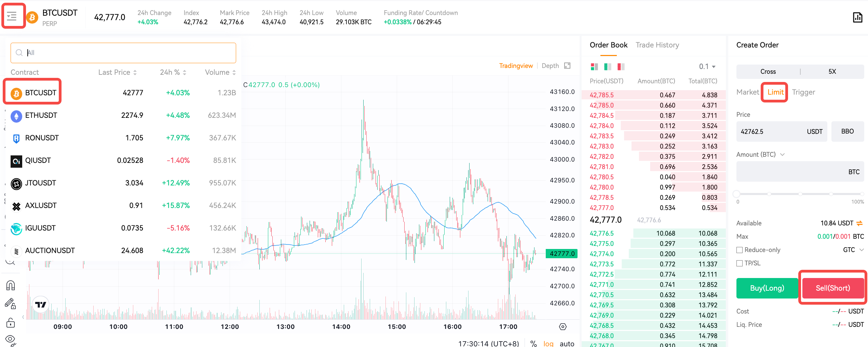Show only sell orders in order book
This screenshot has height=347, width=868.
621,67
